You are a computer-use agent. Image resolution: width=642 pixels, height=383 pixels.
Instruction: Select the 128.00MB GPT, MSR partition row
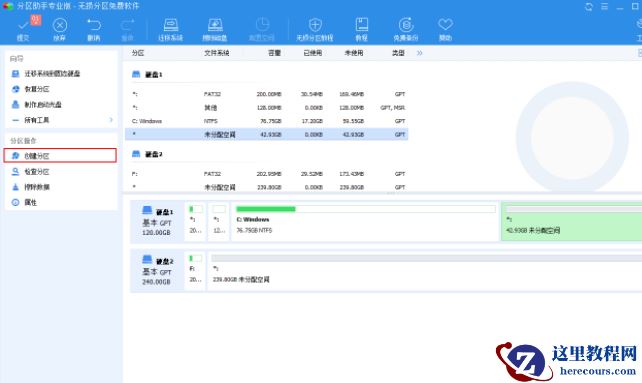267,107
